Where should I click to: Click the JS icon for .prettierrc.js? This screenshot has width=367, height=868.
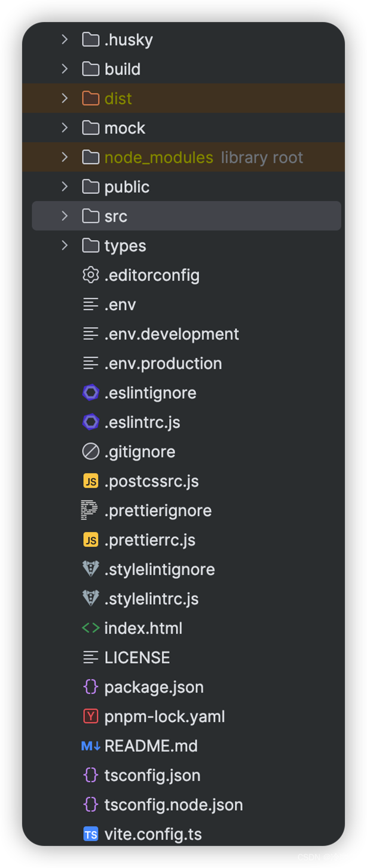[x=91, y=540]
